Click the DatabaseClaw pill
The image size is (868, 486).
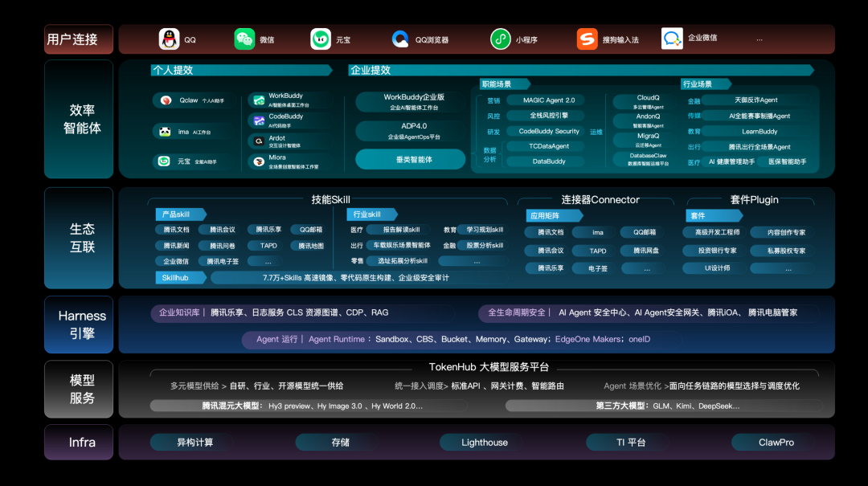(645, 159)
